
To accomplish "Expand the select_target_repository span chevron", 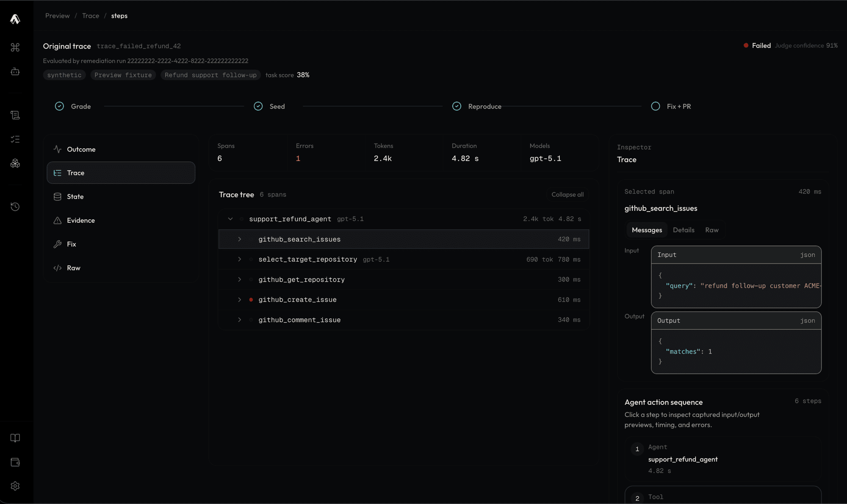I will [240, 259].
